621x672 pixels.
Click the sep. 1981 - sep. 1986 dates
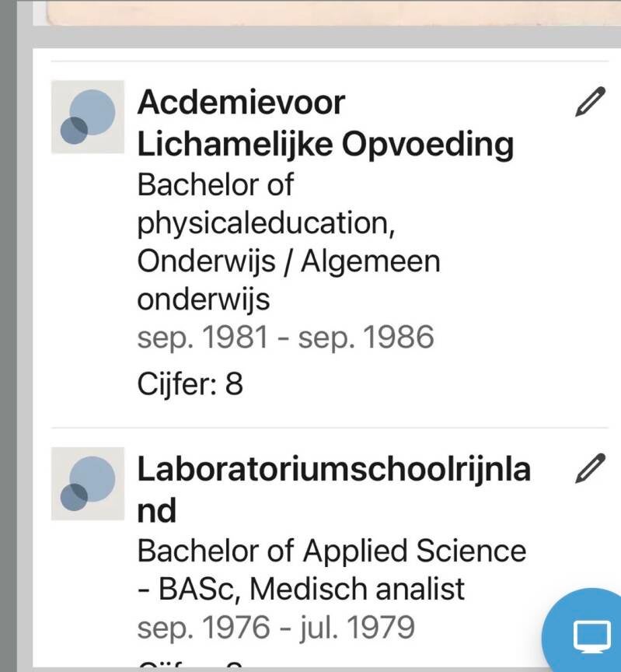coord(285,338)
